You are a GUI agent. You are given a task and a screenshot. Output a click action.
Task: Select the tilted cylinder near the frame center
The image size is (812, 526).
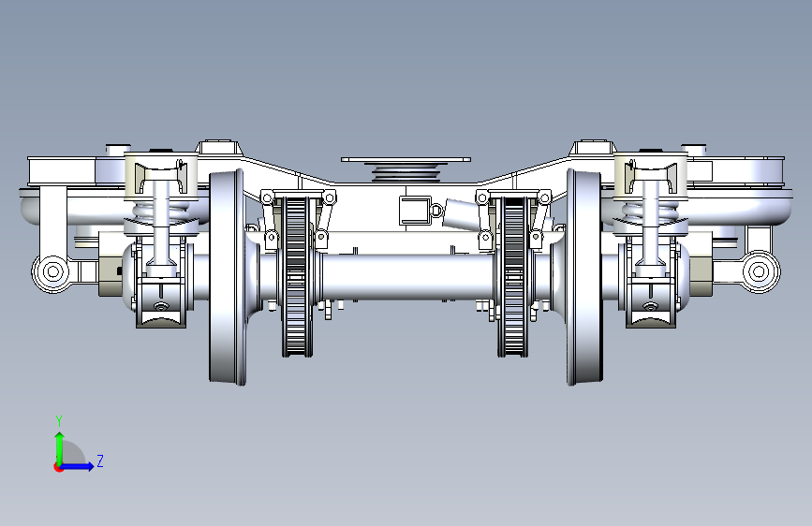tap(461, 213)
